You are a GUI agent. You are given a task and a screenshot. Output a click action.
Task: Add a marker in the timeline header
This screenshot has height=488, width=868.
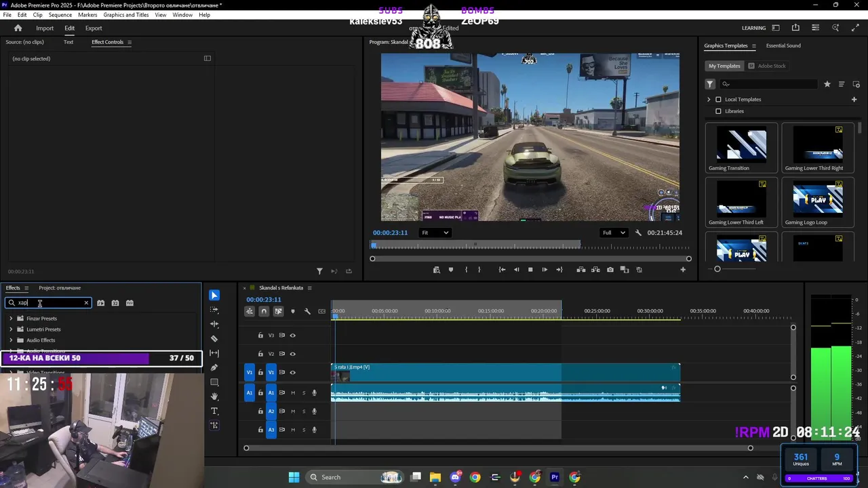point(293,311)
